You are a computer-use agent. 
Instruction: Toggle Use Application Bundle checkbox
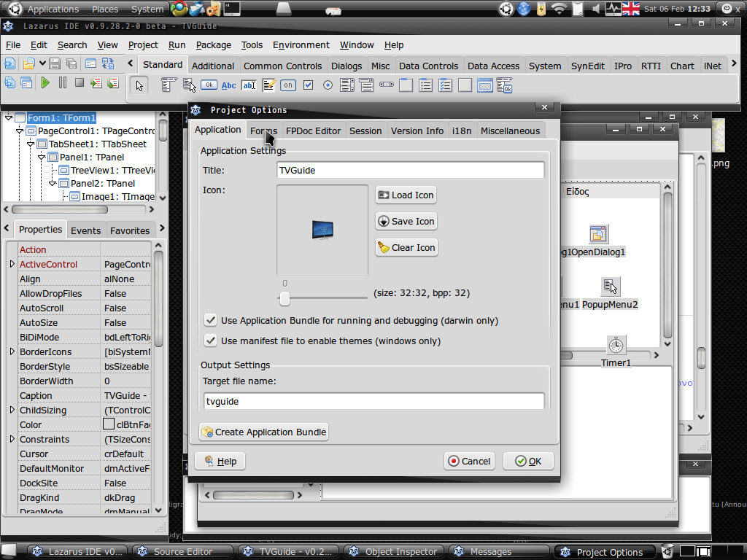point(211,320)
